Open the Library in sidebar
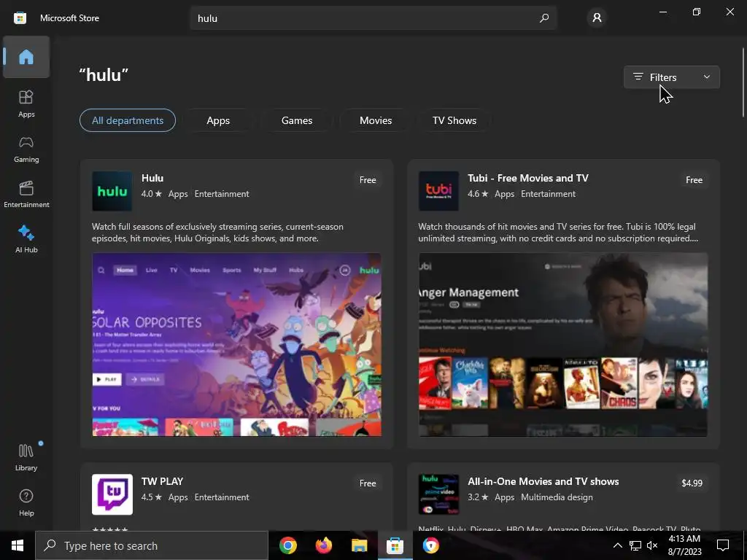This screenshot has height=560, width=747. click(x=26, y=457)
